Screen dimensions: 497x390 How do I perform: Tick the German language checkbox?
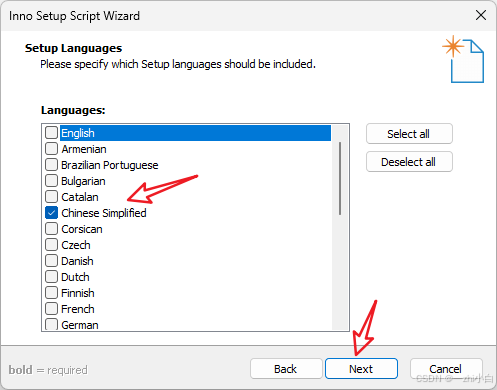[51, 324]
